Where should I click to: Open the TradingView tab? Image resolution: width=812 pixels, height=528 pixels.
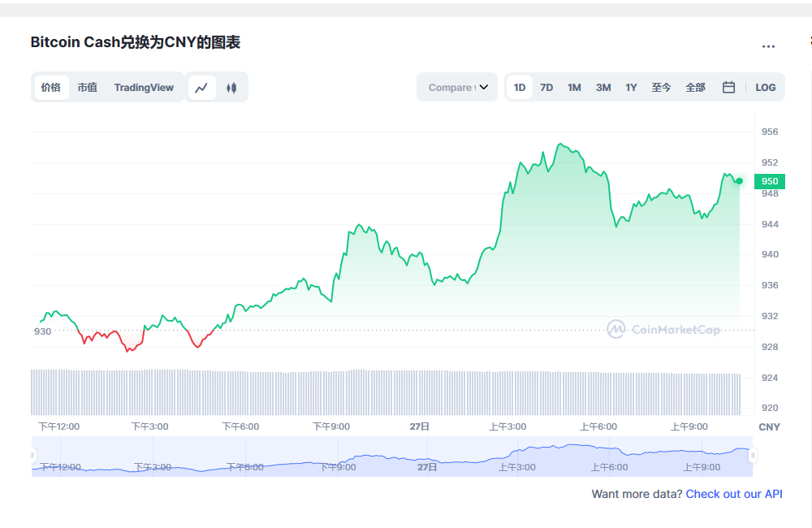coord(144,86)
